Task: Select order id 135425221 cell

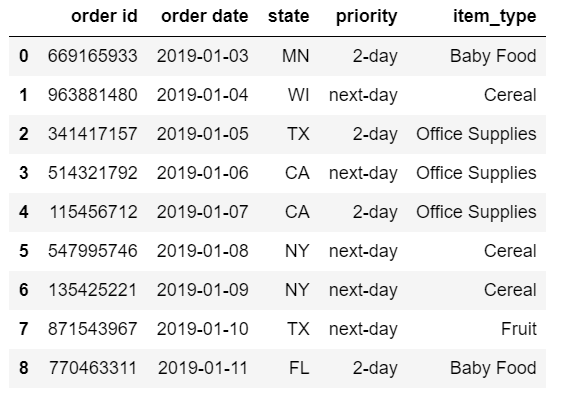Action: pos(93,290)
